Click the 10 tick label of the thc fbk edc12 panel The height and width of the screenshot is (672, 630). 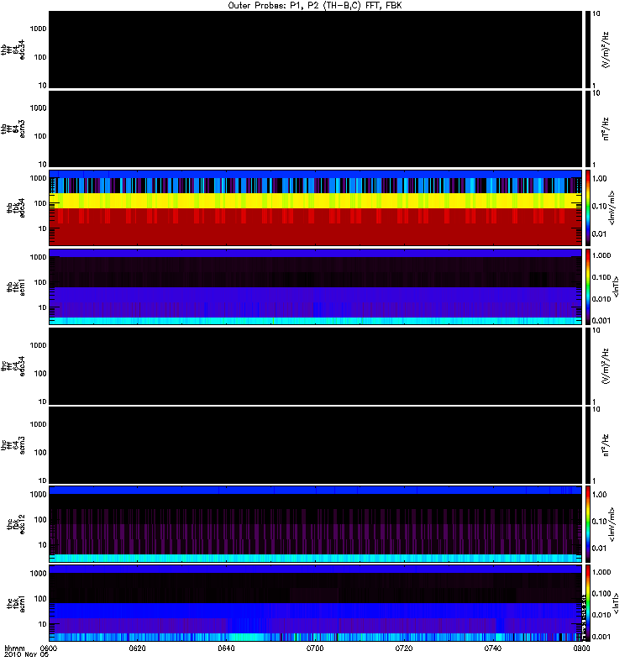pyautogui.click(x=43, y=544)
